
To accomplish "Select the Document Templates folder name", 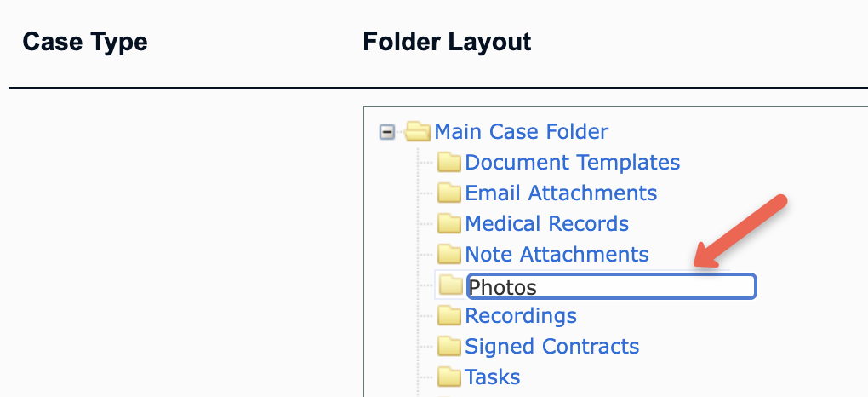I will point(573,163).
